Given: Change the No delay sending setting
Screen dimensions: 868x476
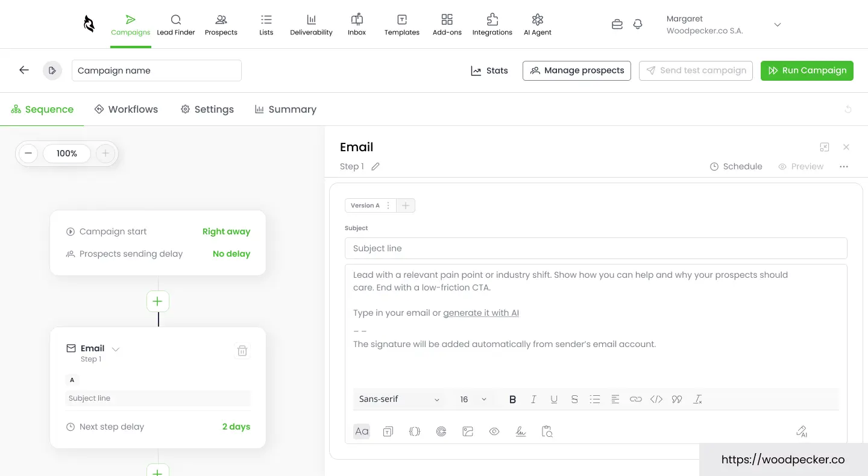Looking at the screenshot, I should (x=231, y=254).
